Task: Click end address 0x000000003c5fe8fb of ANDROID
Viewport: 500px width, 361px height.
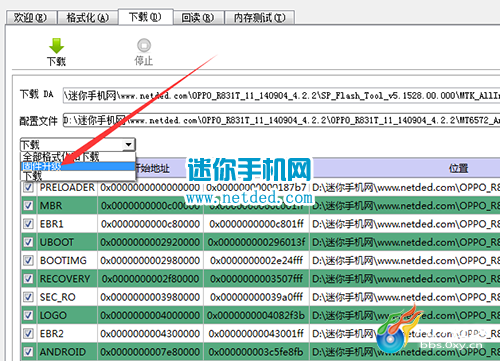Action: [256, 352]
